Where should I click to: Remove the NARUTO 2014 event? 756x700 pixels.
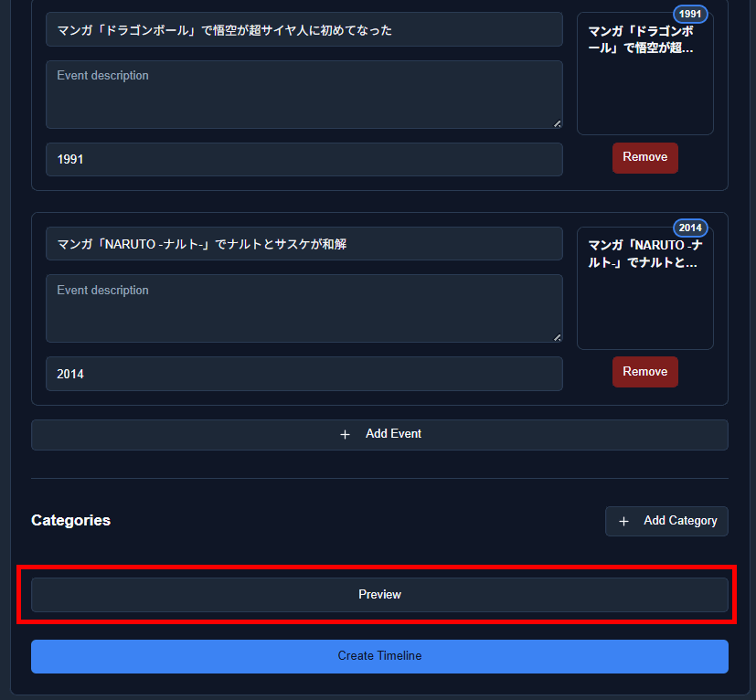click(645, 372)
